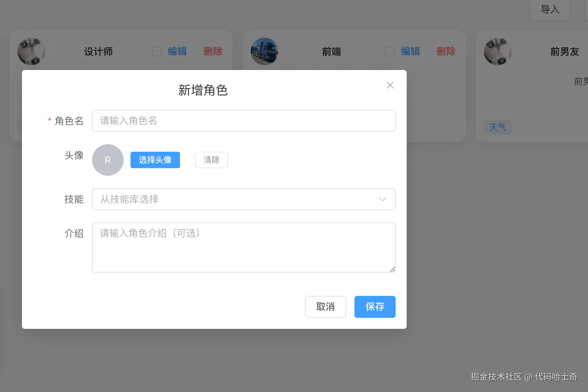Click the textarea resize handle of the 介绍 box

coord(393,270)
